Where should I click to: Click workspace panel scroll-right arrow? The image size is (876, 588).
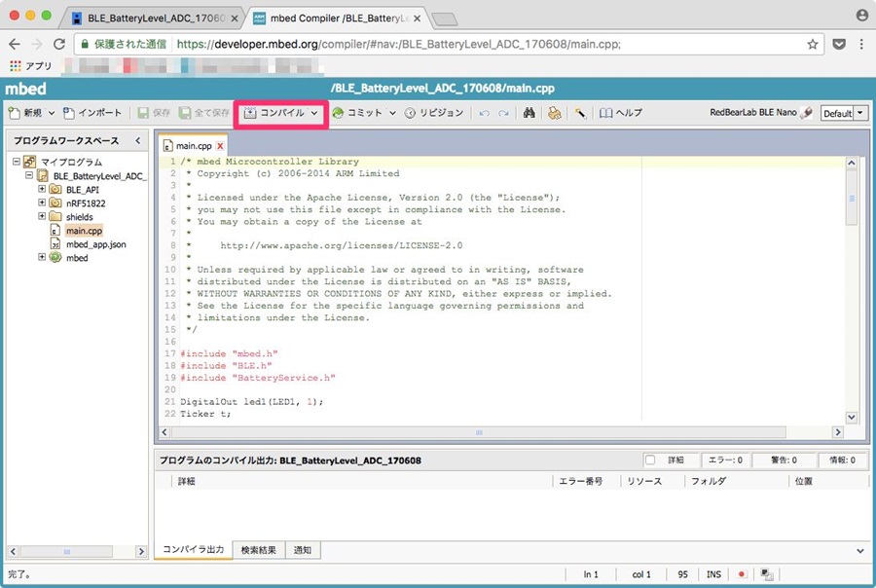tap(141, 552)
